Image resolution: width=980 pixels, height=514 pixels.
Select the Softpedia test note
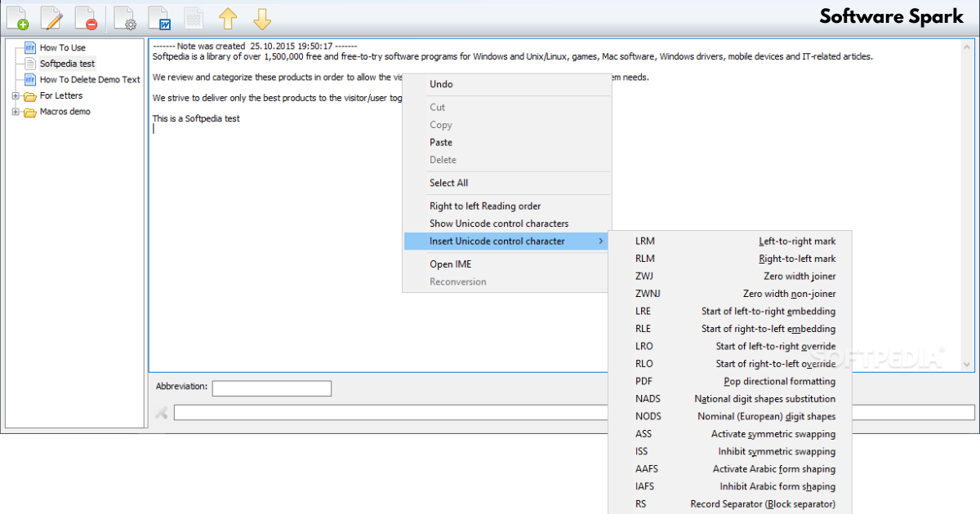coord(67,63)
